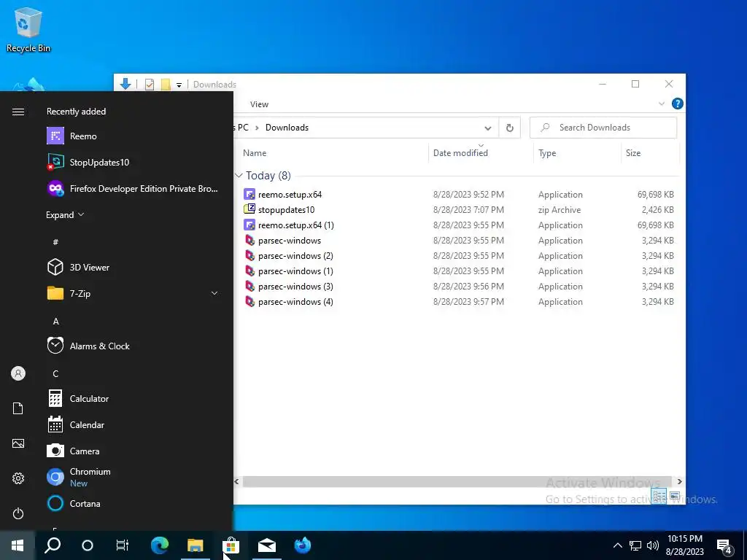Open Mail app on taskbar
The width and height of the screenshot is (747, 560).
[267, 545]
